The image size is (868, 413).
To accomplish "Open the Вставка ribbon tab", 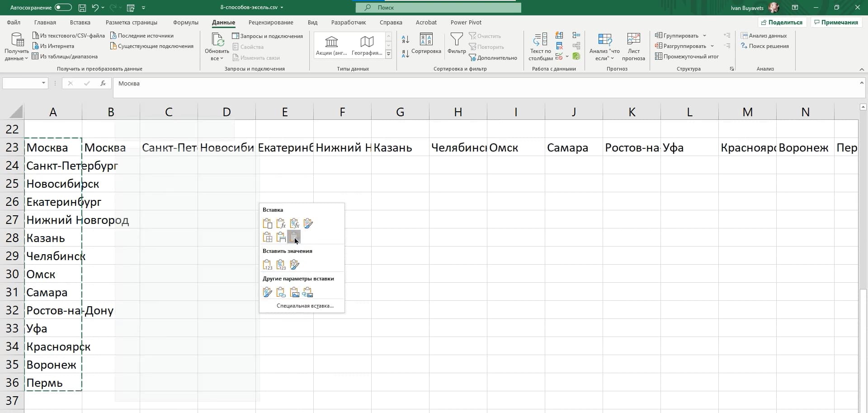I will click(x=80, y=22).
